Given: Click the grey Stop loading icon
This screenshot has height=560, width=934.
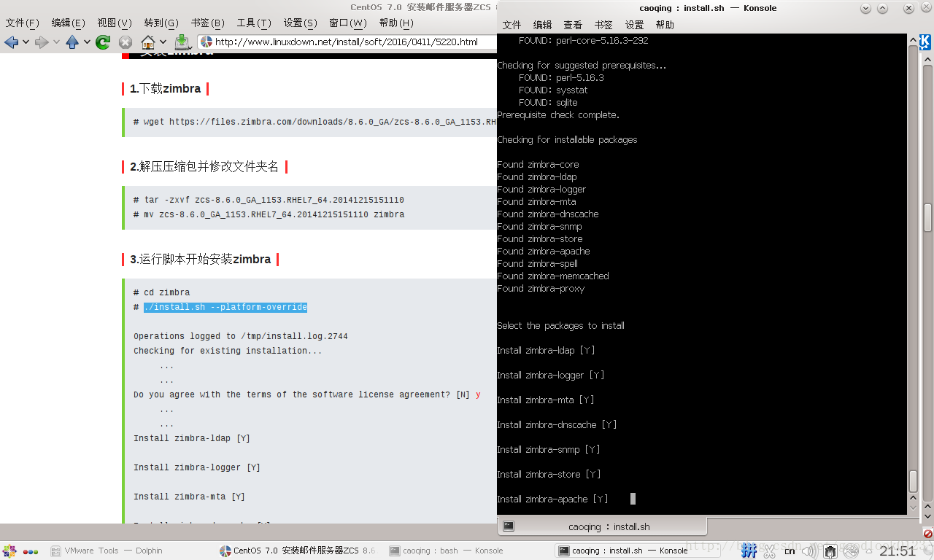Looking at the screenshot, I should coord(126,42).
